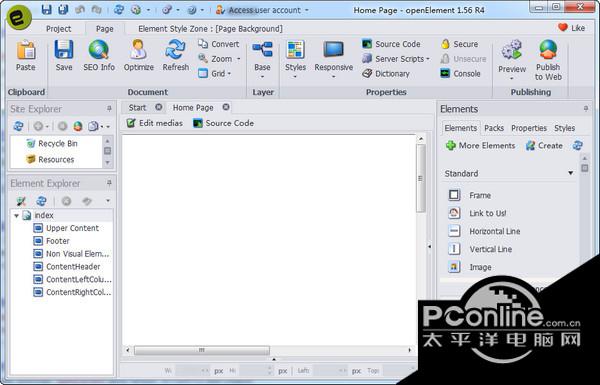Screen dimensions: 600x385
Task: Switch to the Page ribbon tab
Action: click(104, 29)
